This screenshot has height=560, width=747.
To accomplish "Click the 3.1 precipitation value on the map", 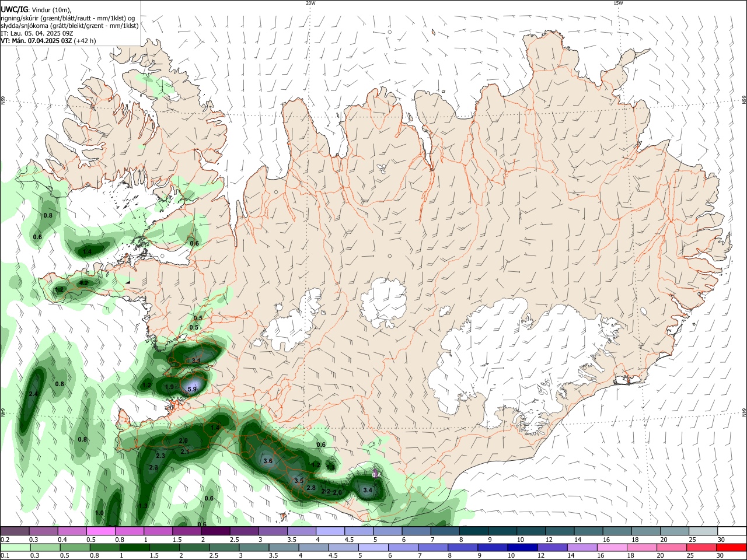I will coord(196,360).
